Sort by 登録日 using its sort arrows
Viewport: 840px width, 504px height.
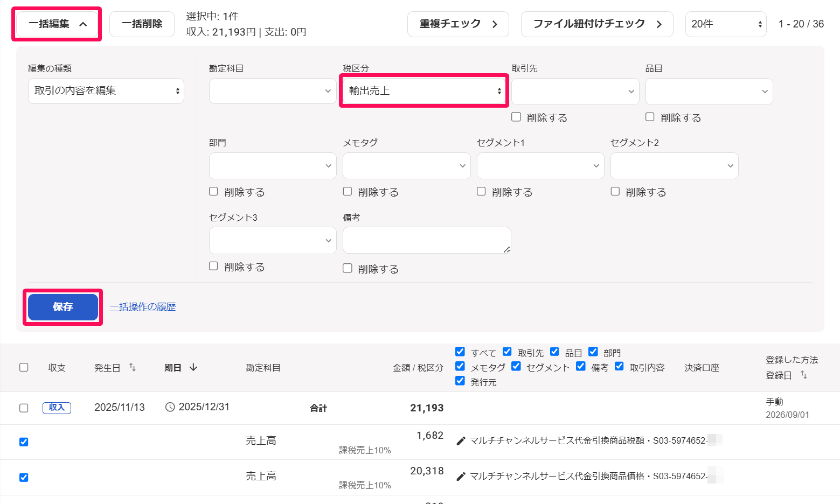(804, 375)
